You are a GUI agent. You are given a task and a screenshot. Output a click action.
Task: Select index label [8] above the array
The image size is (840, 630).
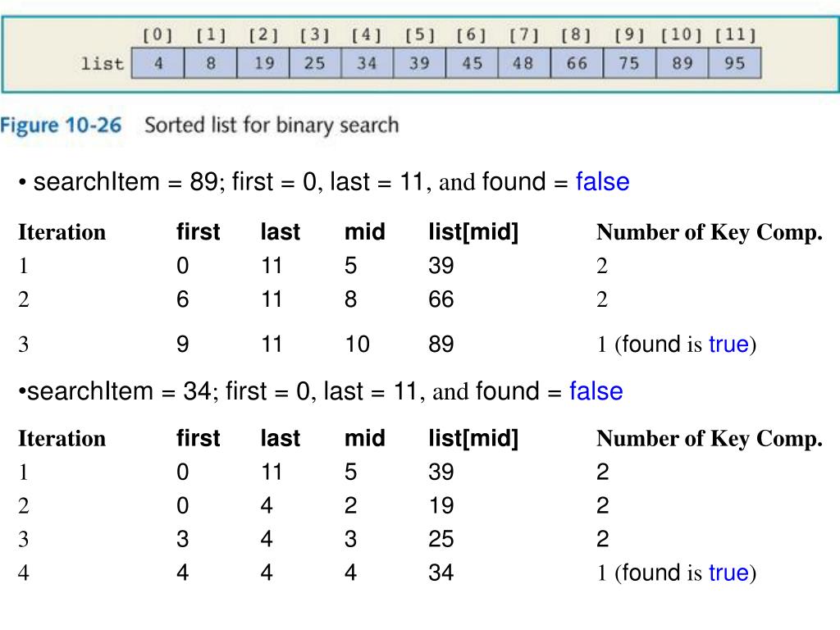pyautogui.click(x=576, y=35)
